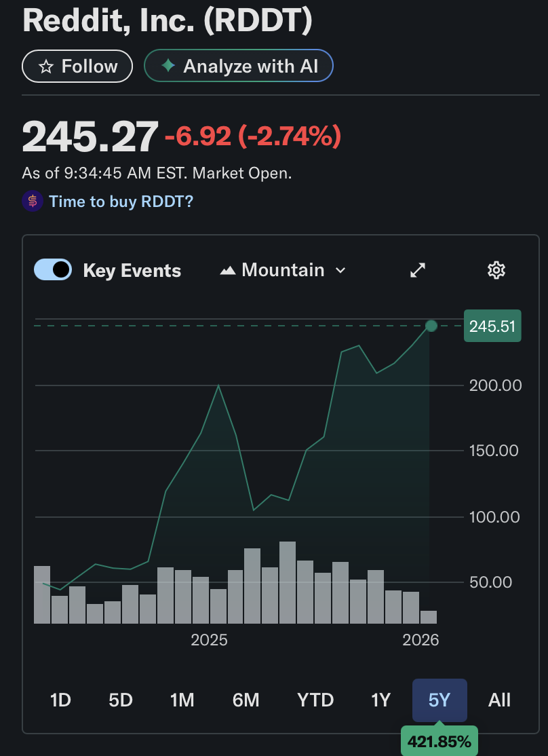Image resolution: width=548 pixels, height=756 pixels.
Task: Click the mountain icon beside Mountain label
Action: coord(227,271)
